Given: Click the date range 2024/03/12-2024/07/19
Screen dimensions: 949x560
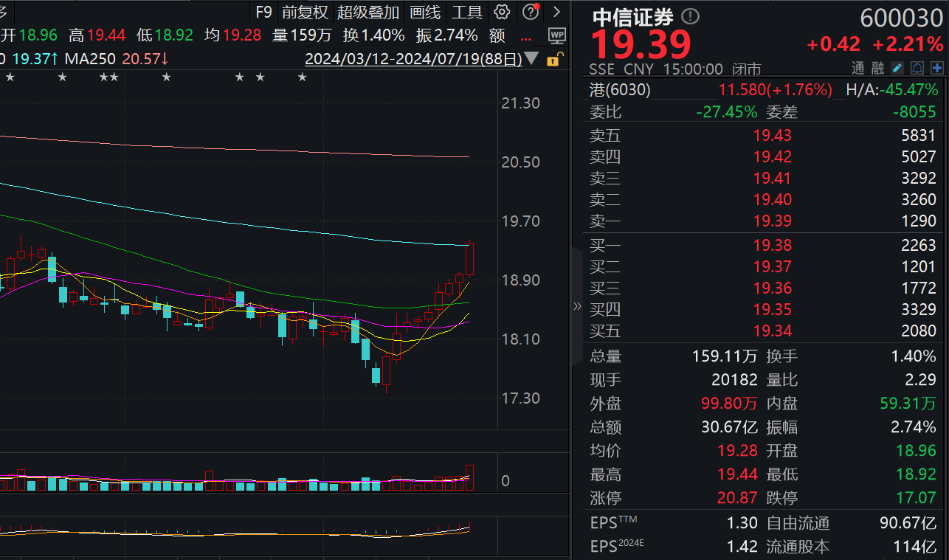Looking at the screenshot, I should pyautogui.click(x=413, y=59).
